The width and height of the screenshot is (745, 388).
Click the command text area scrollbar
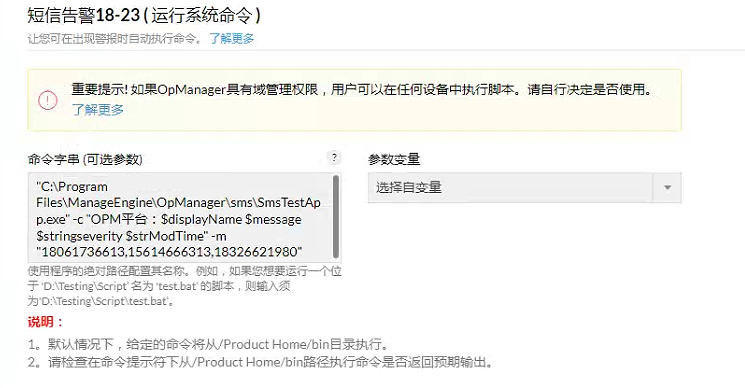click(x=336, y=217)
